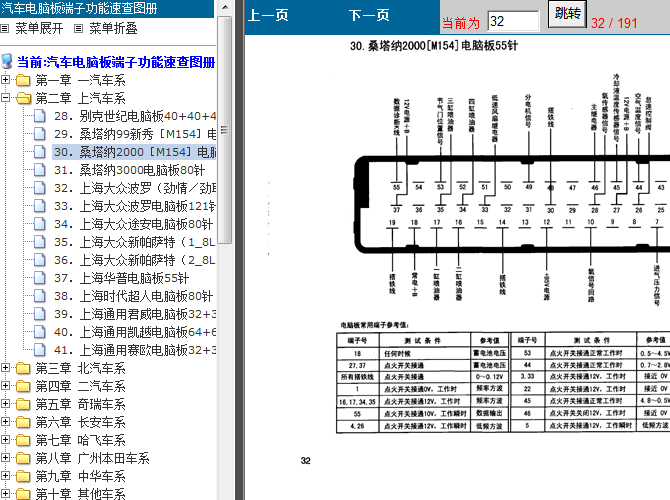Go to next page with 下一页
Viewport: 670px width, 500px height.
pos(369,16)
